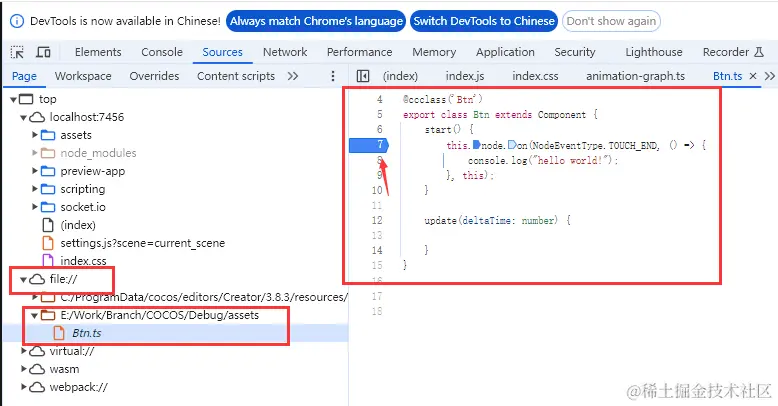Expand the virtual:// node
This screenshot has height=406, width=778.
23,351
